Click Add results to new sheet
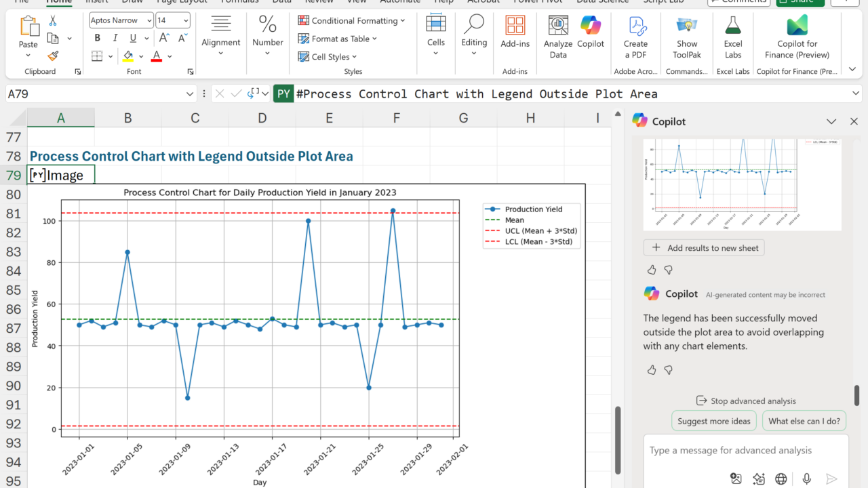The image size is (868, 488). [x=704, y=248]
